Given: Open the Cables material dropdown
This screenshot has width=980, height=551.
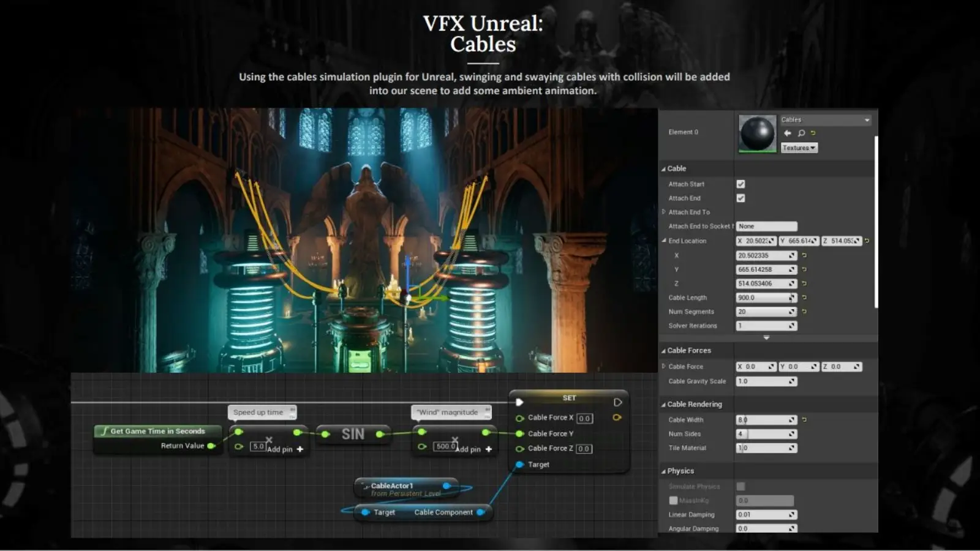Looking at the screenshot, I should pyautogui.click(x=825, y=120).
